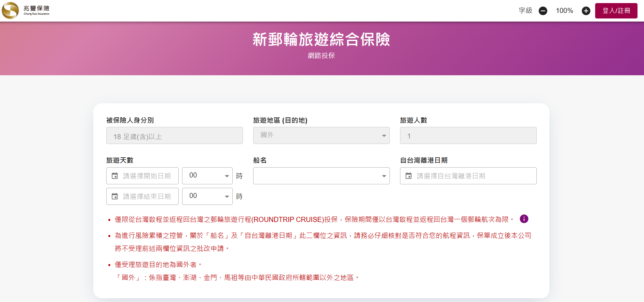The image size is (644, 302).
Task: Click the 旅遊人數 field showing 1
Action: 468,135
